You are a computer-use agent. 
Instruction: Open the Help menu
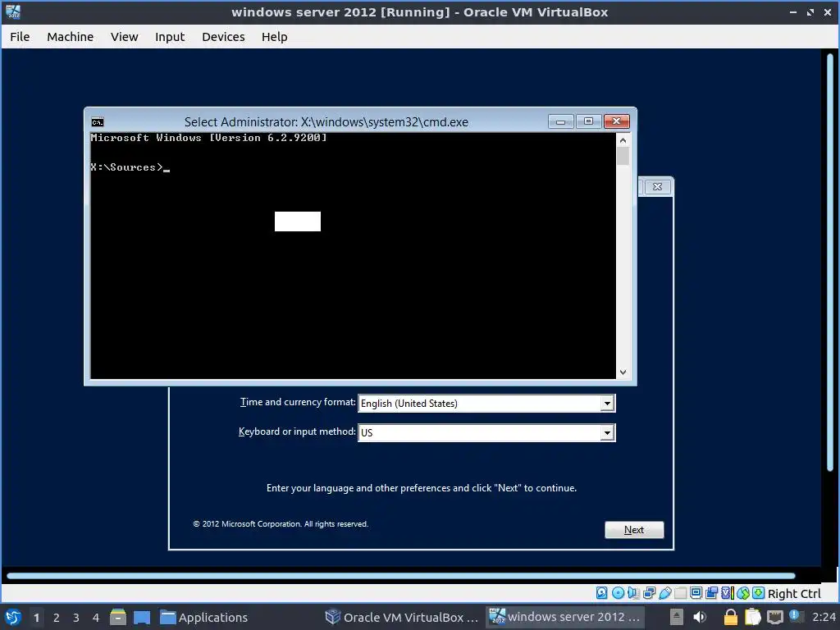pos(274,37)
